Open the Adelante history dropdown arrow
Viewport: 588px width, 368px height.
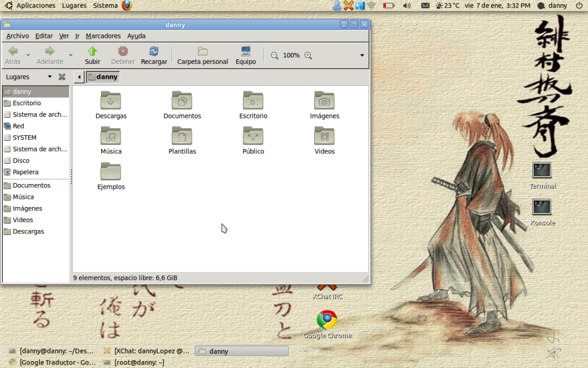(x=71, y=56)
